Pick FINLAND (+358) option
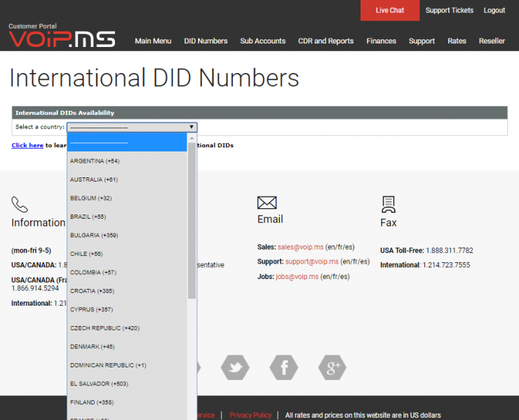Screen dimensions: 519x420 [127, 402]
